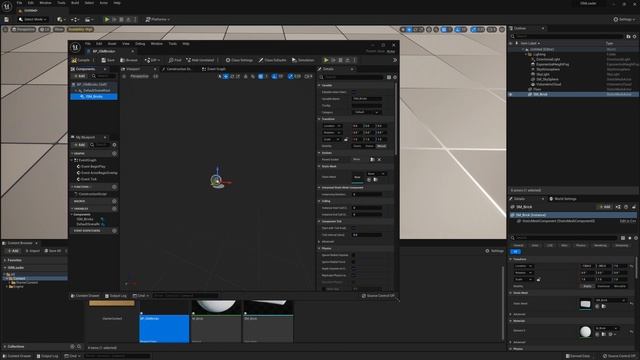Click Add button in main Details panel
The image size is (640, 360).
[x=604, y=207]
